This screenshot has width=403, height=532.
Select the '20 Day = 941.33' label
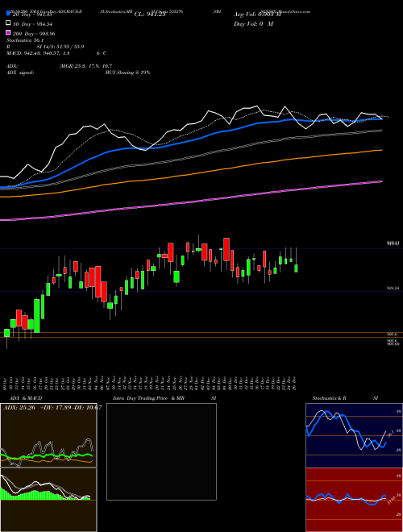tap(32, 15)
